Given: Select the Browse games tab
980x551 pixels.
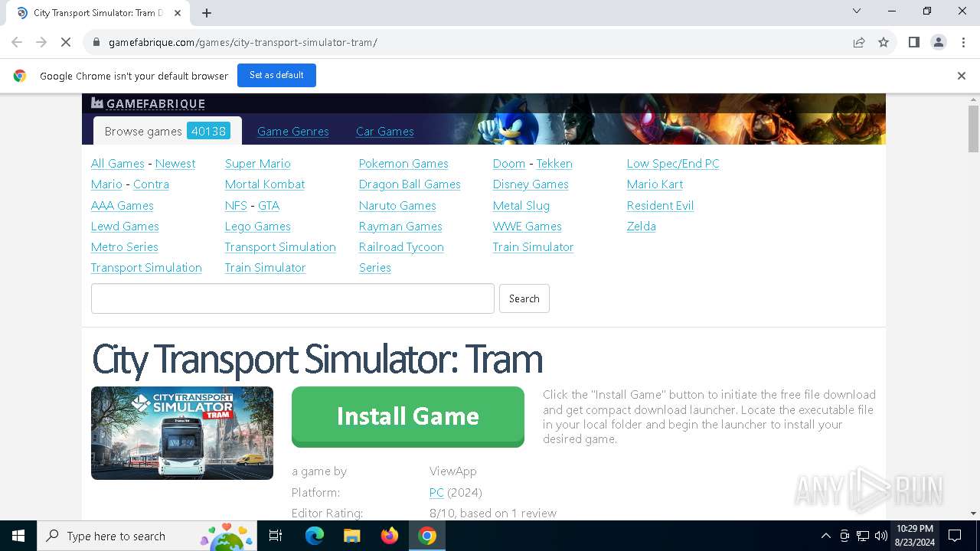Looking at the screenshot, I should [167, 131].
